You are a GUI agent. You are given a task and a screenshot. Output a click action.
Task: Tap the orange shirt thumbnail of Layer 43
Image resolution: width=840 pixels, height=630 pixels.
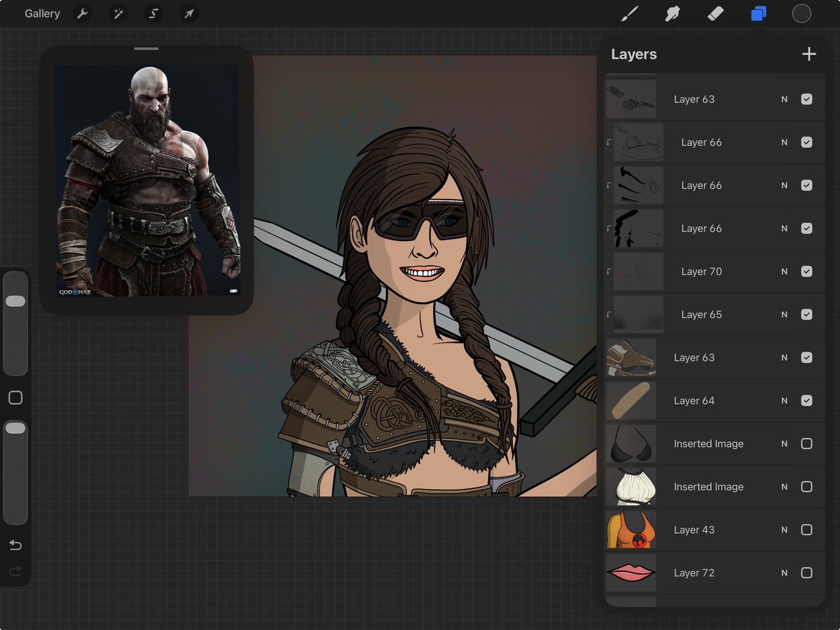pyautogui.click(x=631, y=530)
